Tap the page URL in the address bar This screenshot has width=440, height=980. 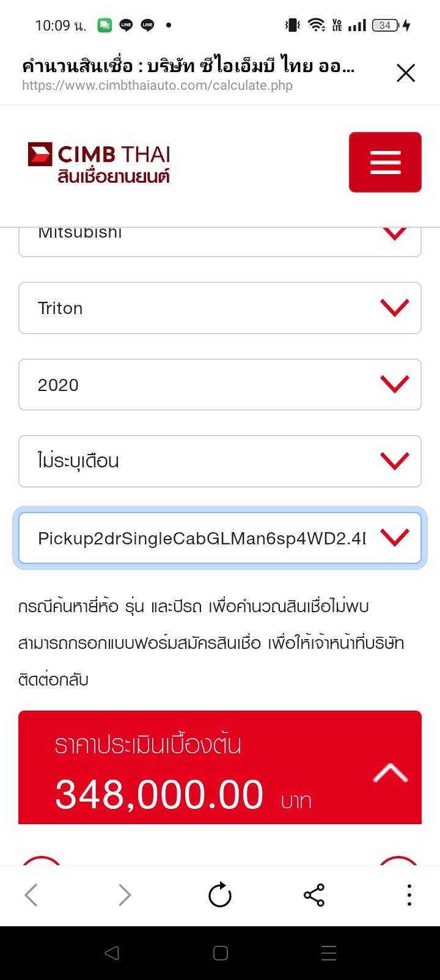point(158,86)
